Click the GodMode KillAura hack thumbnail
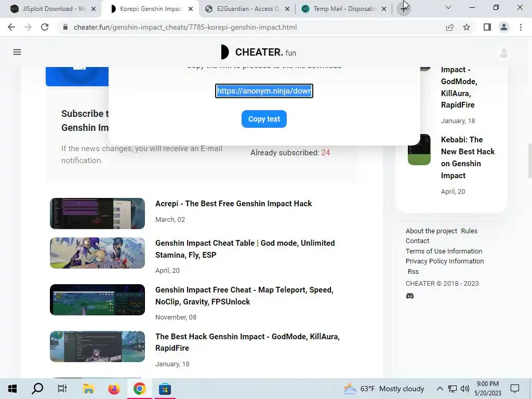 tap(97, 347)
